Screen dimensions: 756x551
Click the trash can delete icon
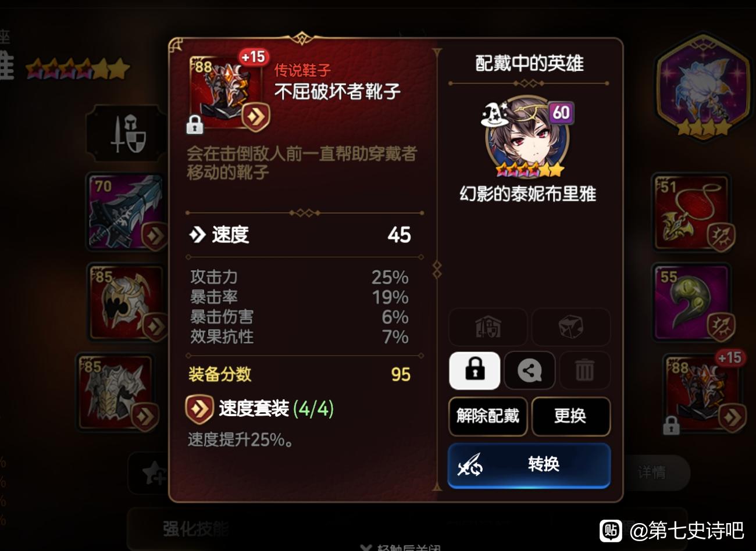point(584,370)
